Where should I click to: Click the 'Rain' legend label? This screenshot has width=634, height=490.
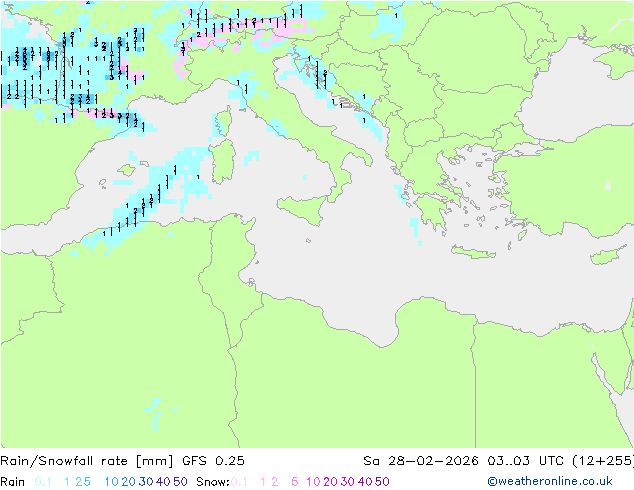pos(13,482)
